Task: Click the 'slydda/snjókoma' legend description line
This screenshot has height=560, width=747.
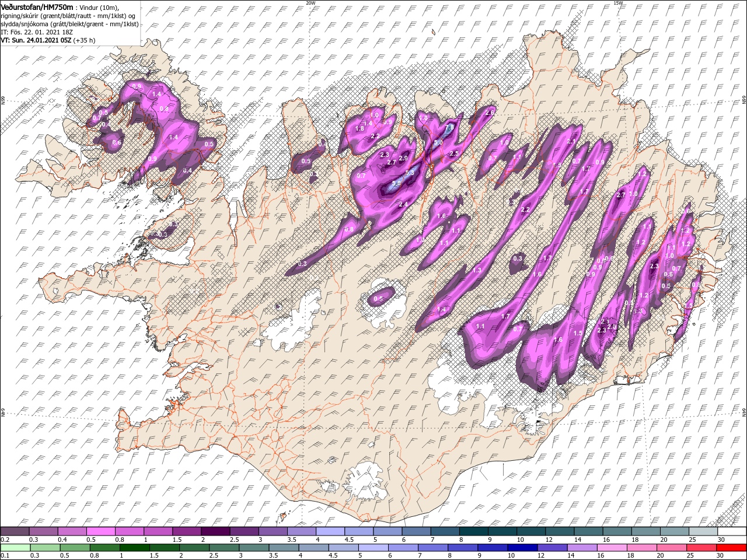Action: 69,23
